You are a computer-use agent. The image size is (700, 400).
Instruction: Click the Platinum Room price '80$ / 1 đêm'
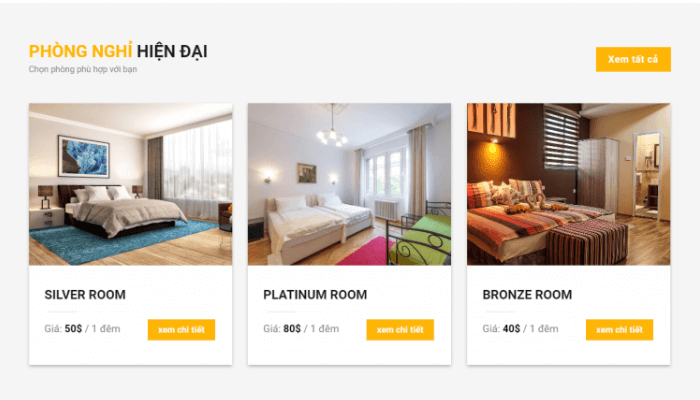point(311,329)
